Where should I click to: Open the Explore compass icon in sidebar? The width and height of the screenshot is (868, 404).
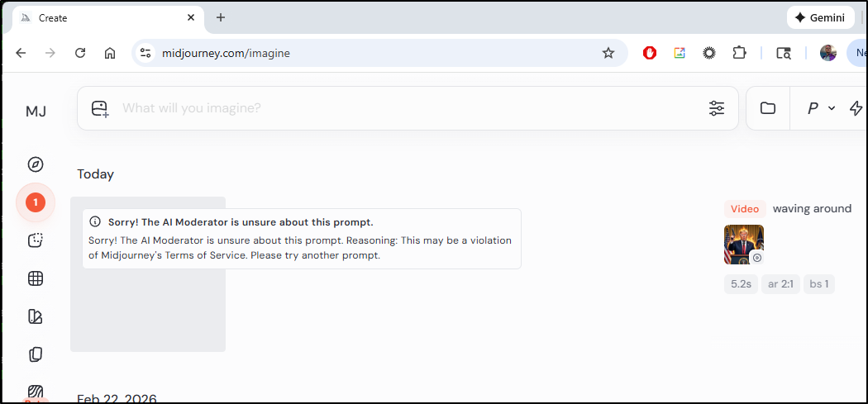(x=36, y=164)
